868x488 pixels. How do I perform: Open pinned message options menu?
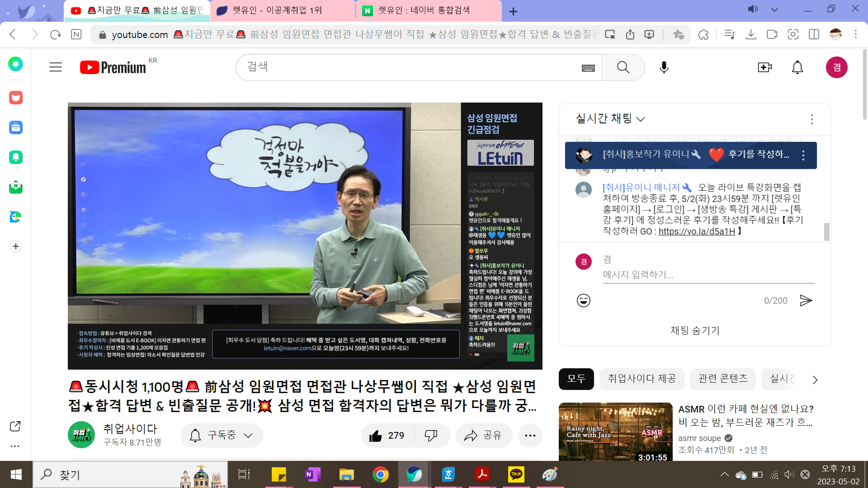point(803,155)
